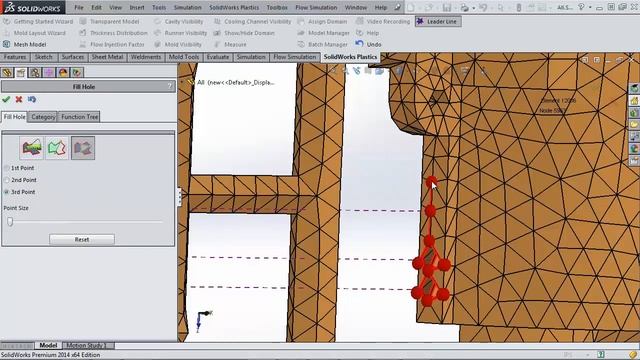The height and width of the screenshot is (360, 640).
Task: Open the SolidWorks Plastics menu
Action: 234,7
